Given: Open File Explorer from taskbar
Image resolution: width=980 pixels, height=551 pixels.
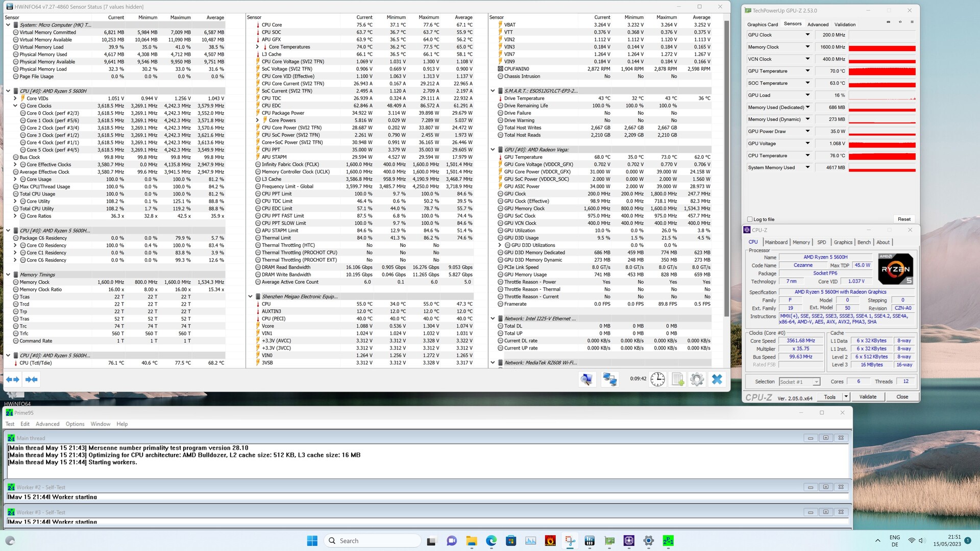Looking at the screenshot, I should (x=471, y=541).
